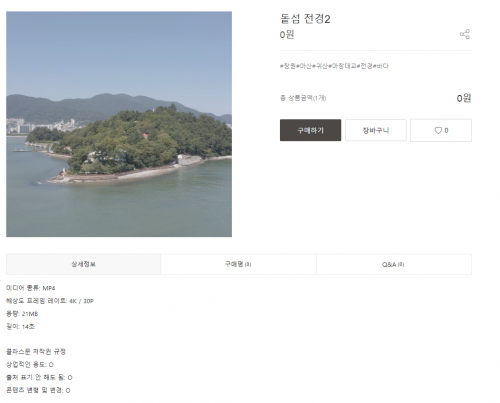Image resolution: width=500 pixels, height=403 pixels.
Task: Open the 상세정보 tab
Action: (x=83, y=264)
